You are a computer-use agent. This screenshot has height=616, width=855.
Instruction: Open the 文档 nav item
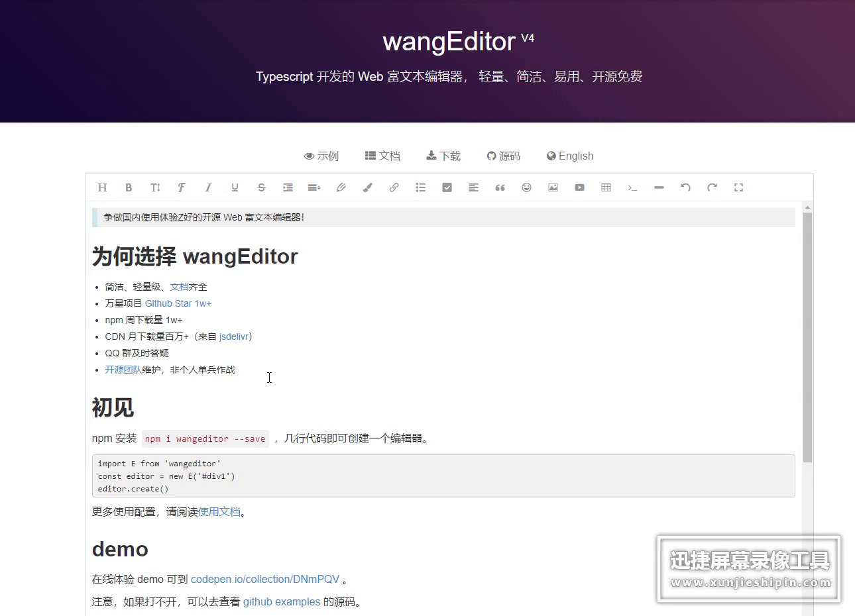click(x=382, y=156)
